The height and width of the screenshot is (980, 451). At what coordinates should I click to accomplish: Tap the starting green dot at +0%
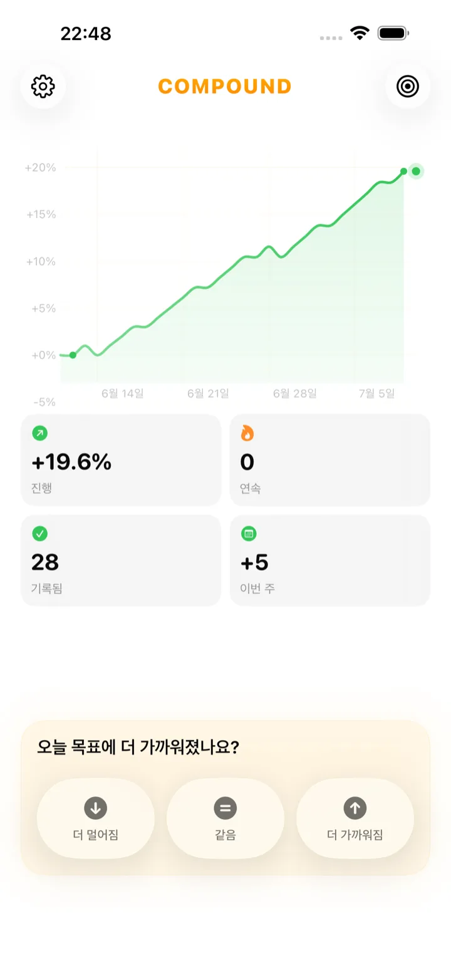73,355
